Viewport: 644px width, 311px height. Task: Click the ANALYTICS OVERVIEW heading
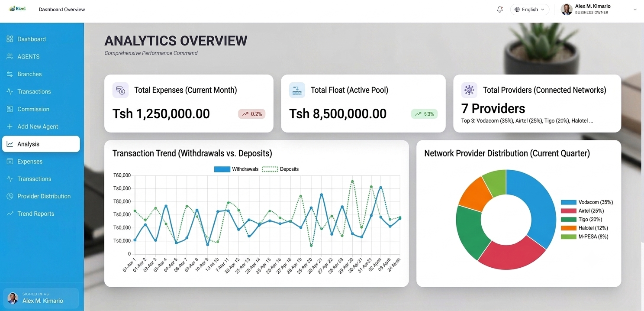click(x=176, y=41)
